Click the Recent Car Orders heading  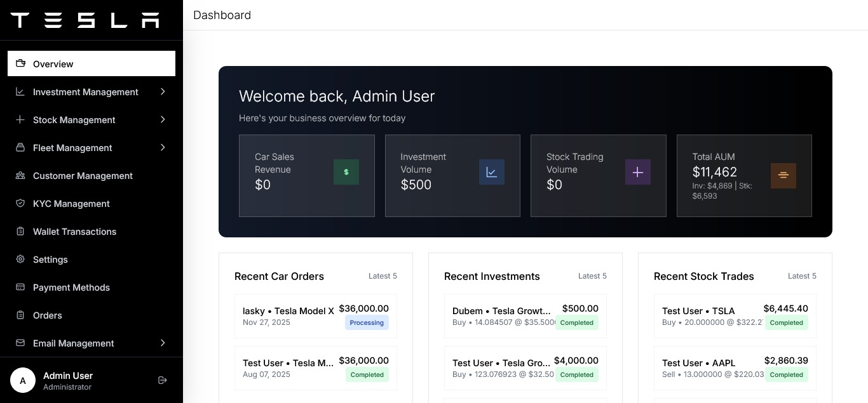[279, 276]
